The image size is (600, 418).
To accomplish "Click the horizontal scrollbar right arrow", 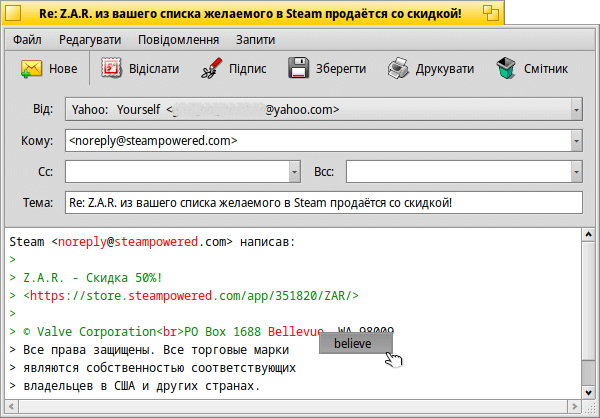I will point(575,406).
